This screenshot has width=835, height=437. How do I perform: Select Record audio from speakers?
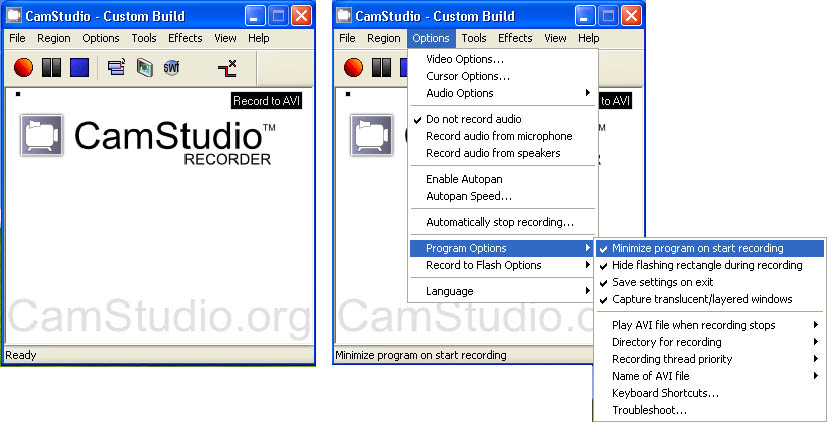point(503,153)
